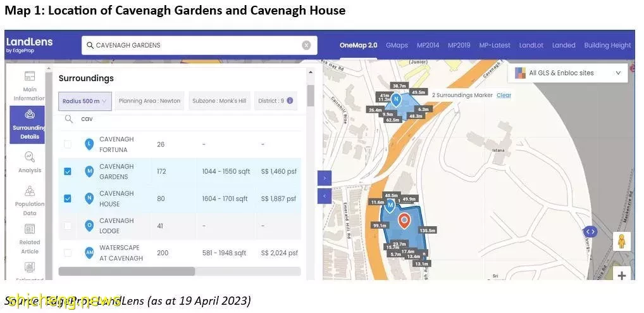Check the Cavenagh Fortuna checkbox
The height and width of the screenshot is (313, 644).
pos(67,144)
